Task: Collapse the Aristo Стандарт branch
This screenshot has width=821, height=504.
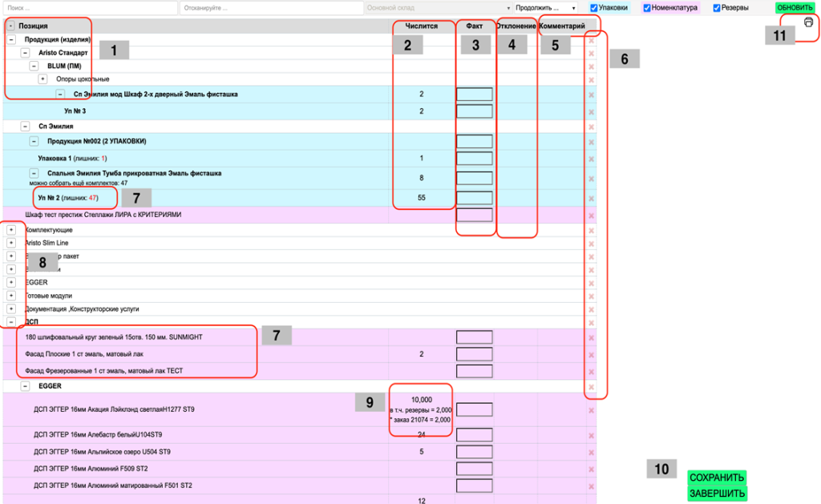Action: pos(26,53)
